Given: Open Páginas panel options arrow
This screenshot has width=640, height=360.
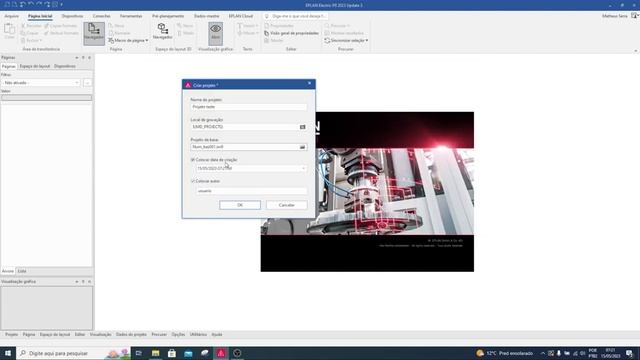Looking at the screenshot, I should [77, 58].
